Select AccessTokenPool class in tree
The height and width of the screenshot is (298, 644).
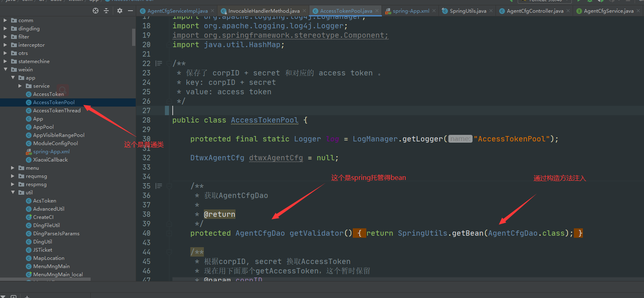point(54,102)
